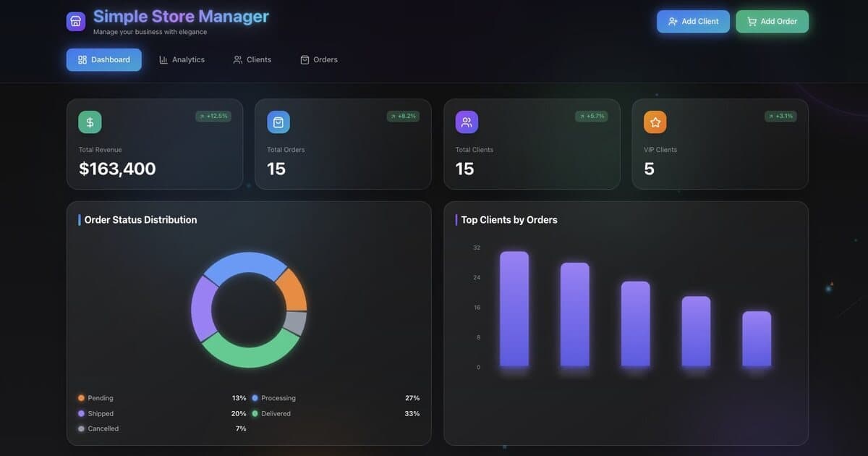This screenshot has width=868, height=456.
Task: Click the cart icon in Add Order
Action: pos(752,22)
